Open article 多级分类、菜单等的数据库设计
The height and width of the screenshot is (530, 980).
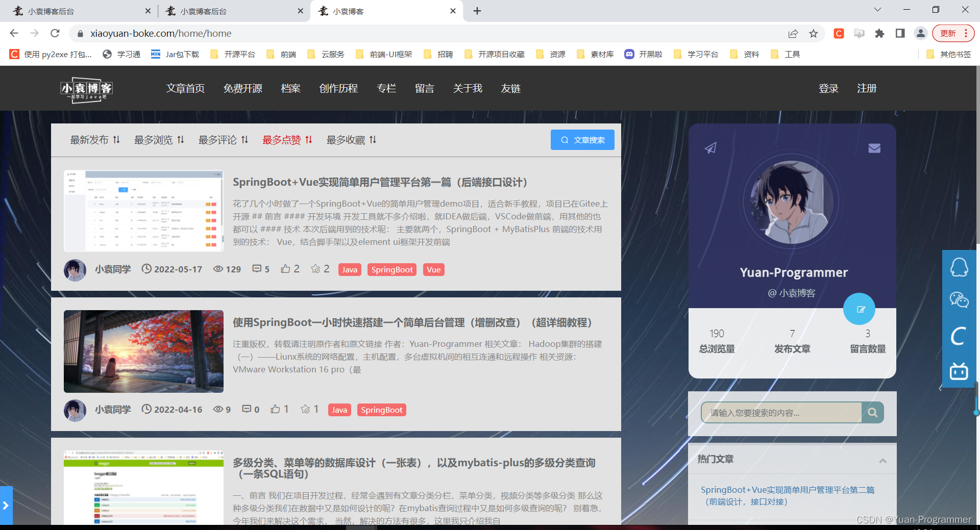click(x=414, y=468)
